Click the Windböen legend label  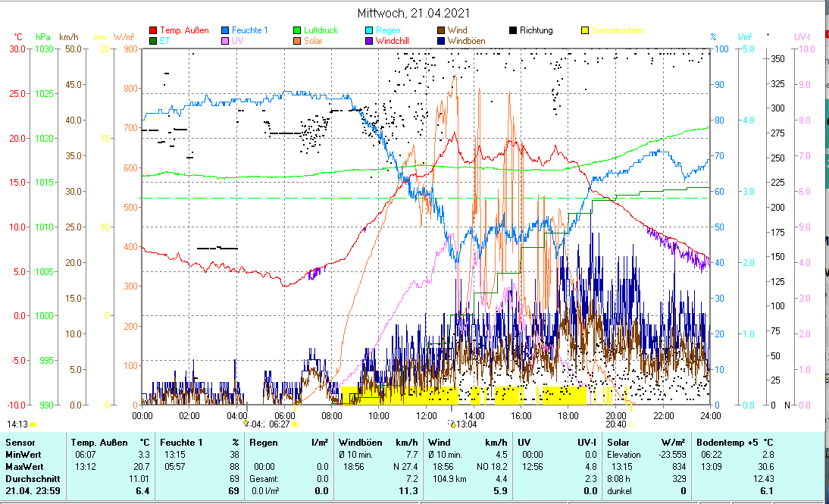point(466,41)
